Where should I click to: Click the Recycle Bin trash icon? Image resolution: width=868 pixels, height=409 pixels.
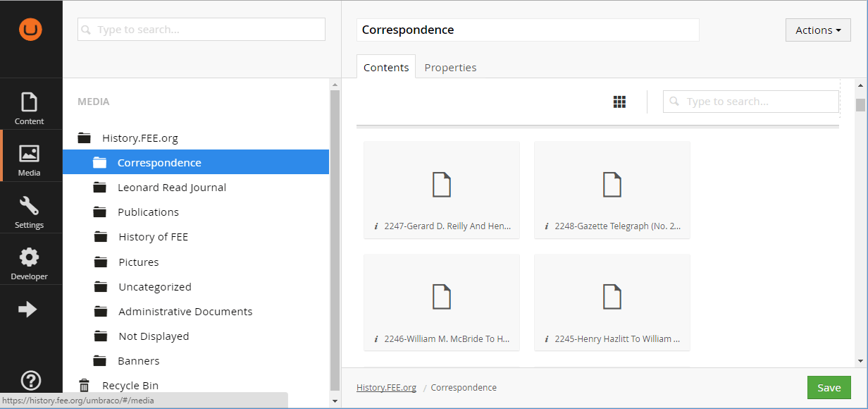click(x=85, y=386)
